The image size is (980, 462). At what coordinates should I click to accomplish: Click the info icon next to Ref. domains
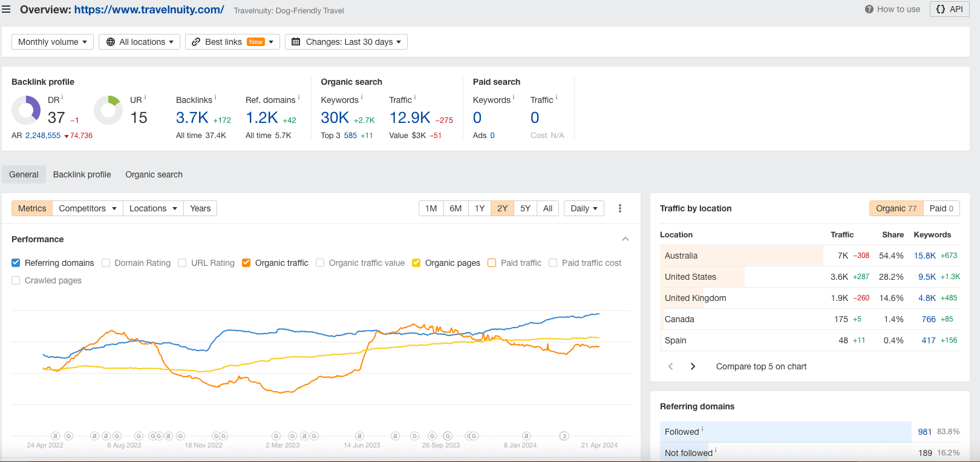299,97
